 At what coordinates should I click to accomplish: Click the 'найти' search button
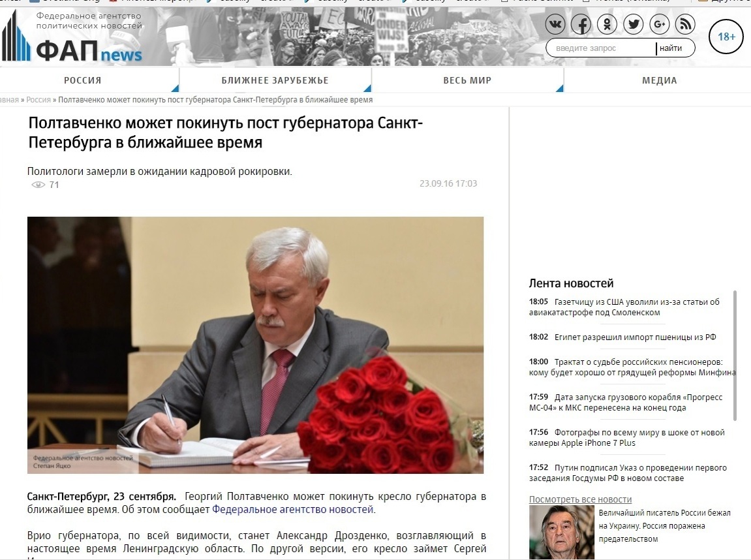671,48
